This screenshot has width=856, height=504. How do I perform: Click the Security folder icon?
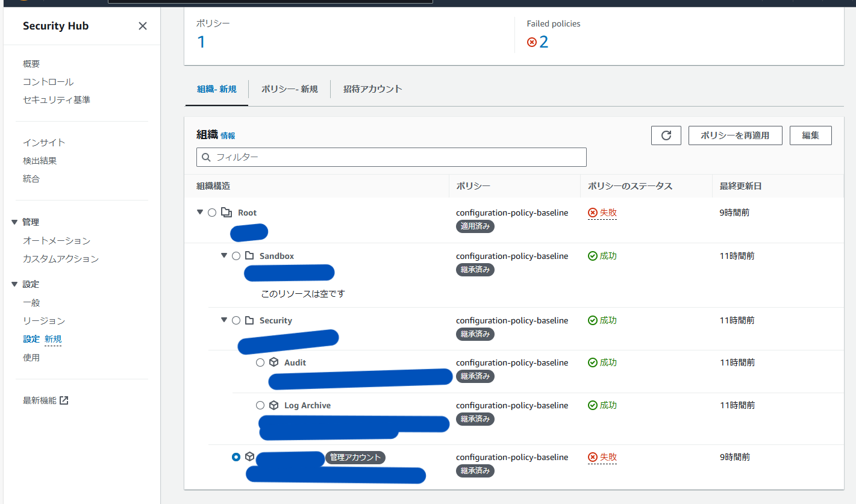pyautogui.click(x=249, y=320)
